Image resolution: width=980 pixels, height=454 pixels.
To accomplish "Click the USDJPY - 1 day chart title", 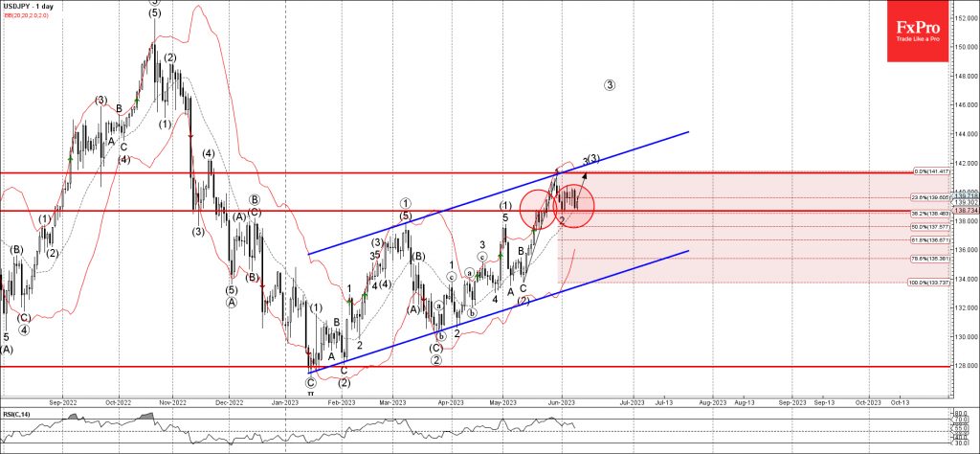I will pyautogui.click(x=31, y=6).
